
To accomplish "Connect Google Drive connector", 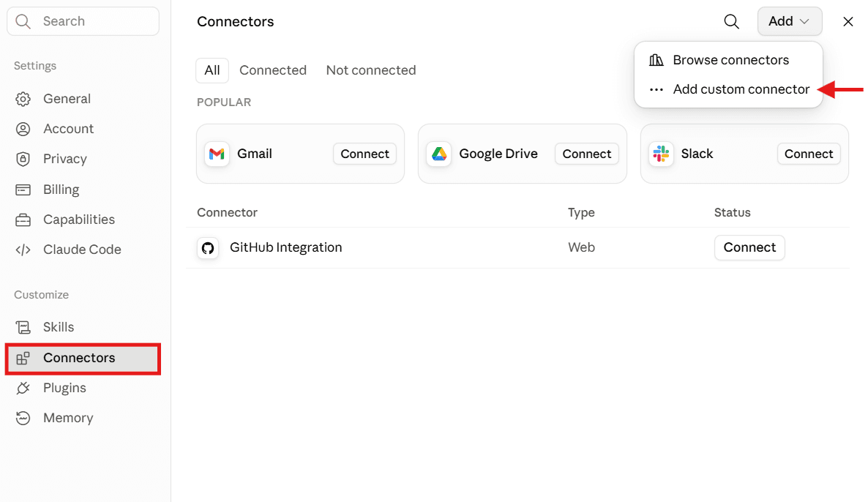I will pyautogui.click(x=587, y=154).
